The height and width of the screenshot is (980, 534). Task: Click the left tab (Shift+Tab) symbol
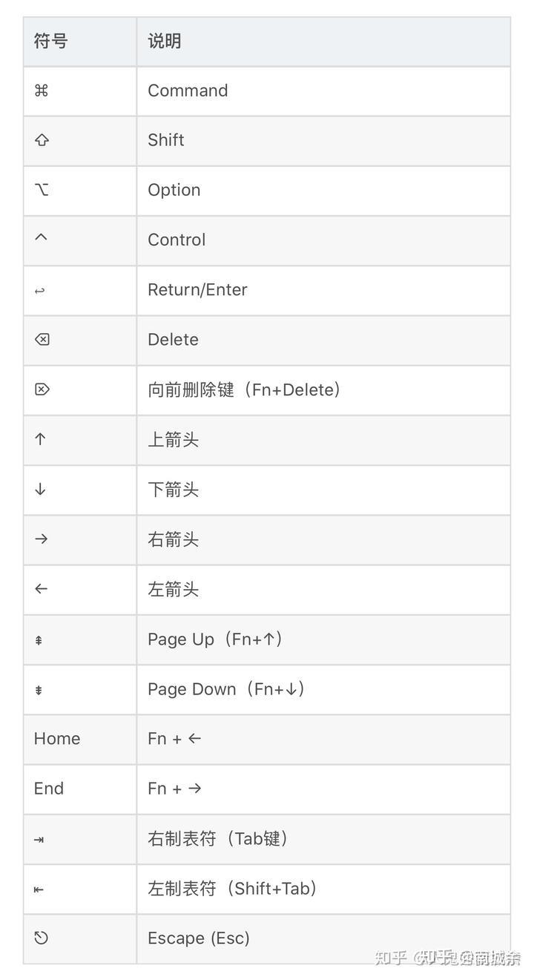pos(39,889)
